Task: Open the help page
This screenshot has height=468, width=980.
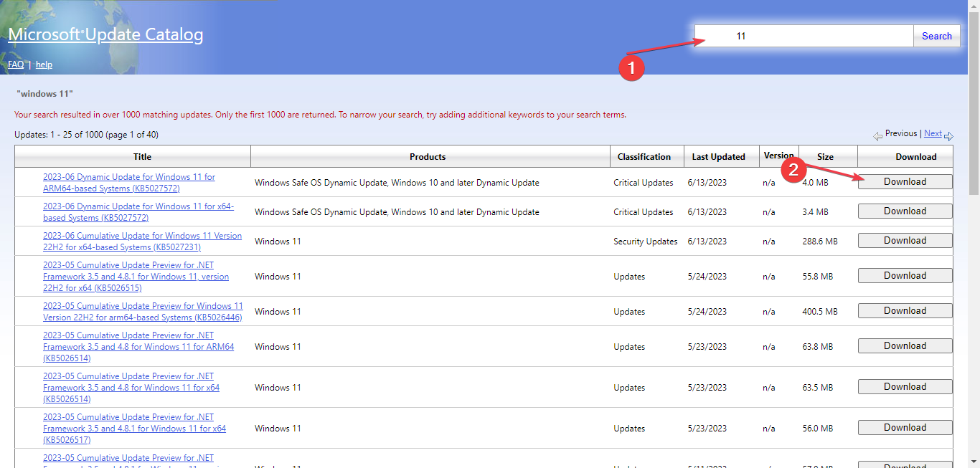Action: coord(44,65)
